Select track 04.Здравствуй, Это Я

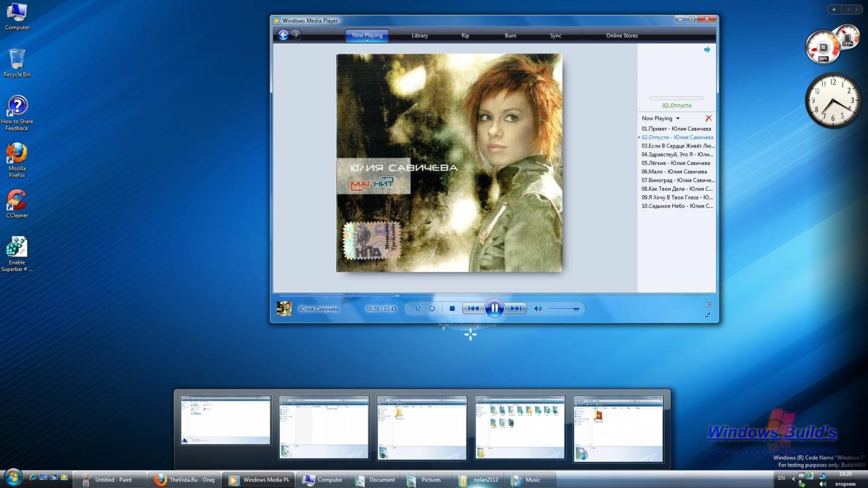(678, 155)
